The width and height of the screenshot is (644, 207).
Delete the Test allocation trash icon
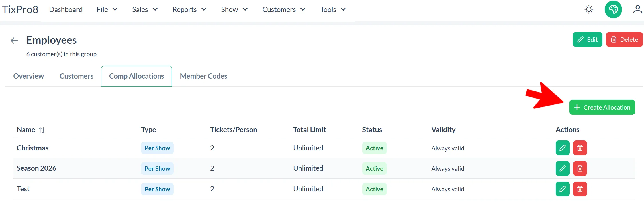[x=580, y=189]
